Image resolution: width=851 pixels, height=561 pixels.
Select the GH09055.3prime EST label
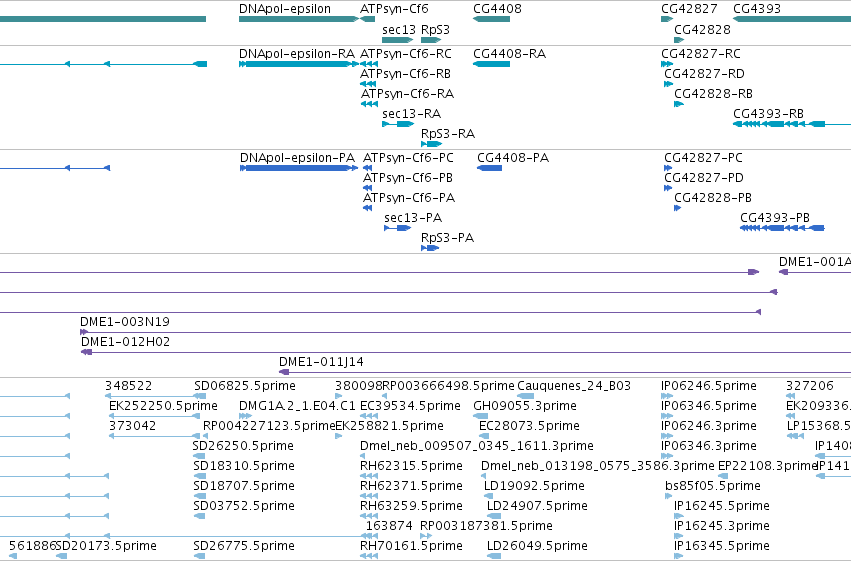[x=525, y=406]
